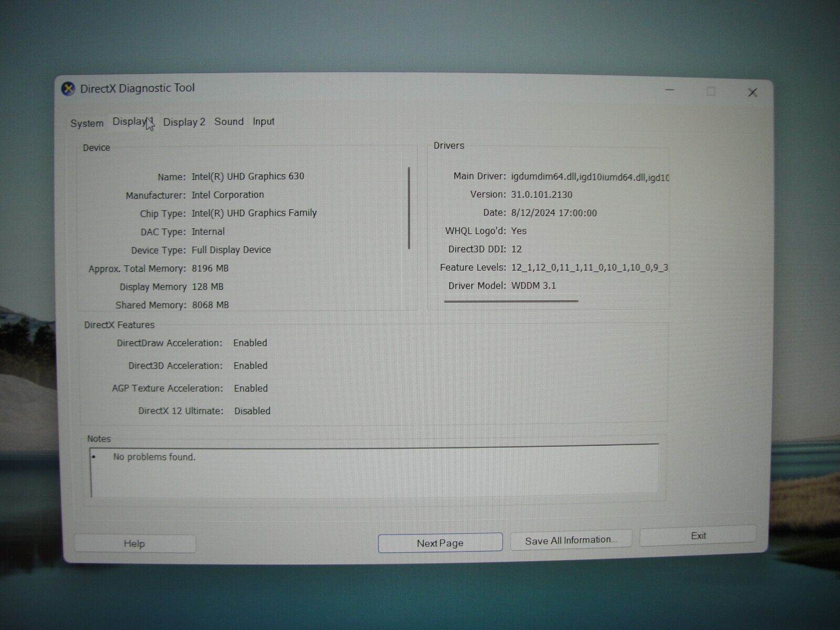Open the Display 2 tab
Image resolution: width=840 pixels, height=630 pixels.
click(184, 121)
